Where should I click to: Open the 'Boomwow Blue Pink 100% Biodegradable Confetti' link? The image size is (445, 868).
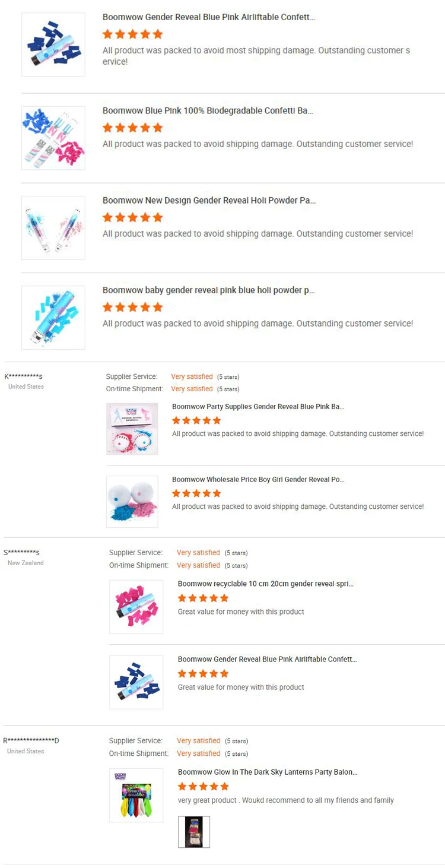pos(208,110)
